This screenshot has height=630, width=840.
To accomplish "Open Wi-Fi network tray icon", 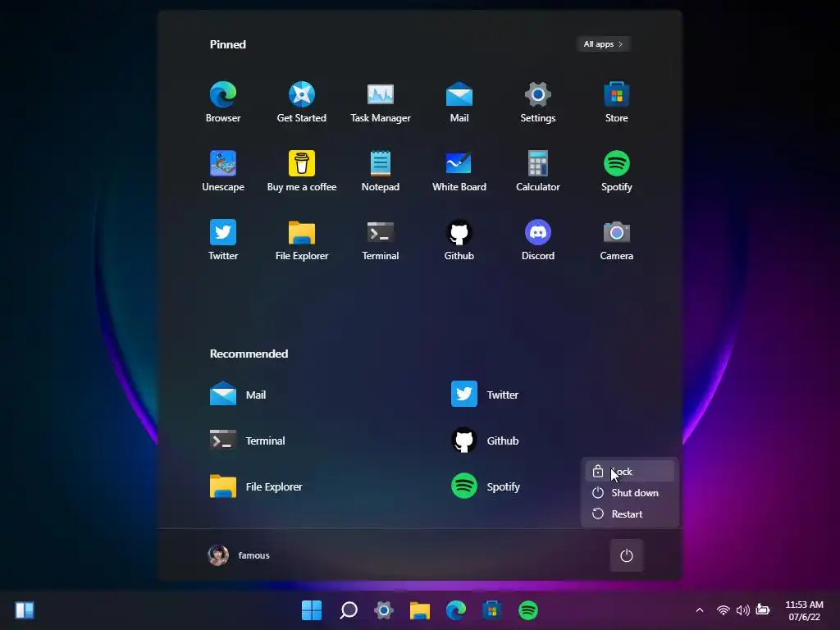I will [724, 610].
